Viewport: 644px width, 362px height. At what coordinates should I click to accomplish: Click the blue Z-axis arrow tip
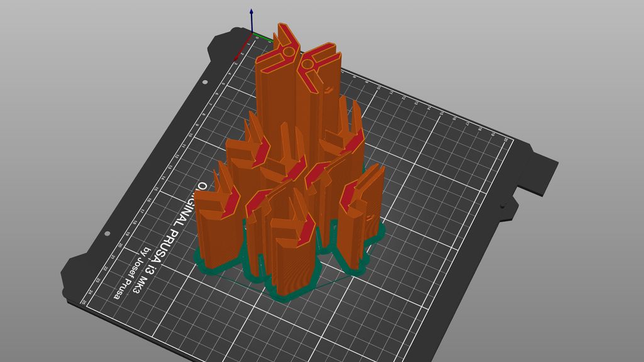(x=251, y=11)
